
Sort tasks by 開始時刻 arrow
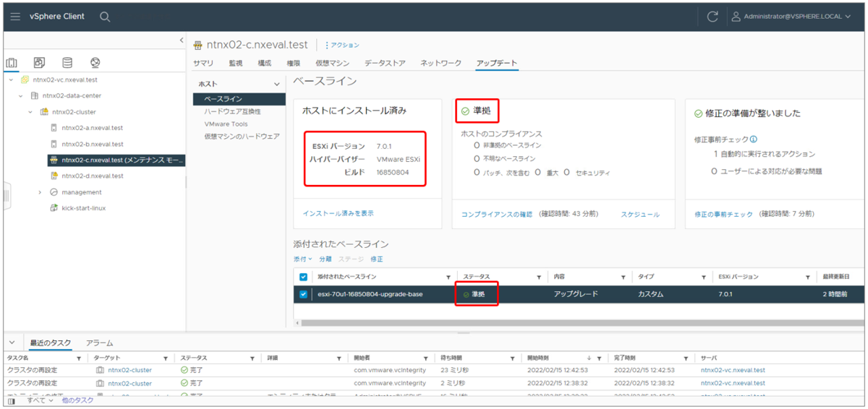point(589,358)
